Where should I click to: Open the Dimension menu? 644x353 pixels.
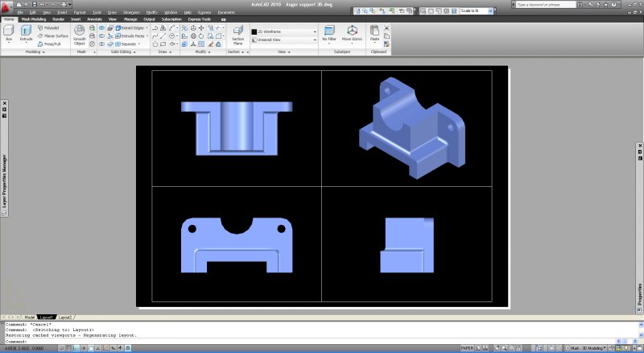(131, 12)
